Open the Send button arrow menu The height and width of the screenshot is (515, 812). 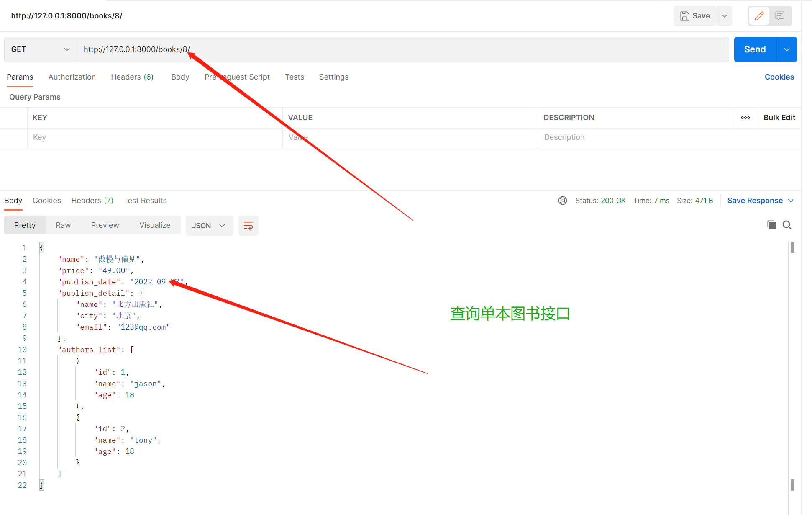(786, 49)
